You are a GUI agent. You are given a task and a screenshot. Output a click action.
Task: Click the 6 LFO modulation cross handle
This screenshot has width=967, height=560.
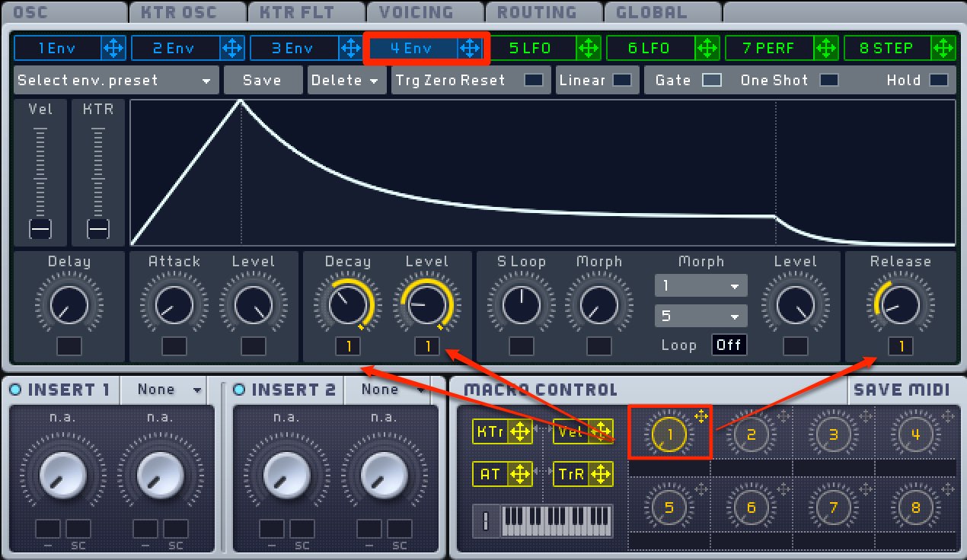[707, 49]
